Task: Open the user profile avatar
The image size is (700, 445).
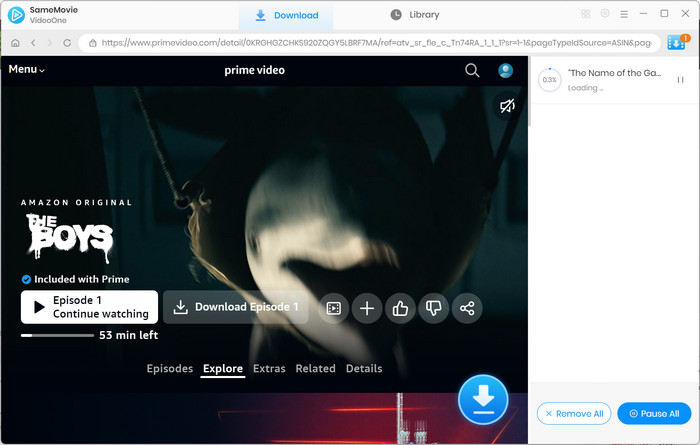Action: (505, 70)
